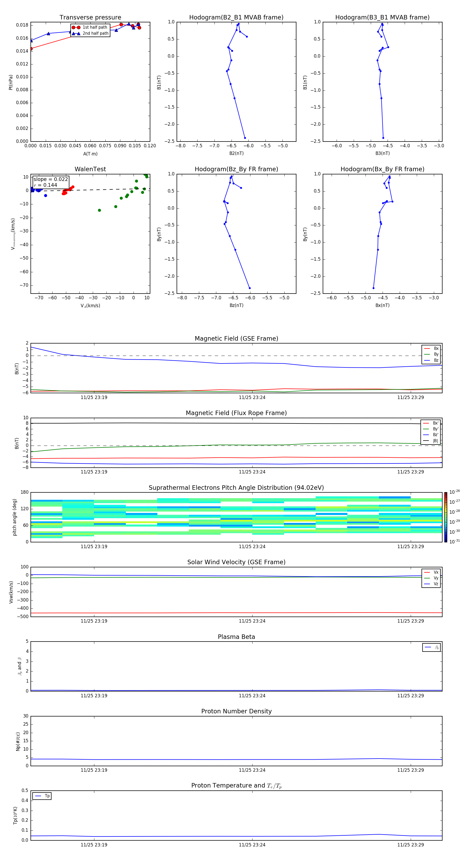Click the Suprathermal Electrons Pitch Angle Distribution title
473x868 pixels.
236,488
